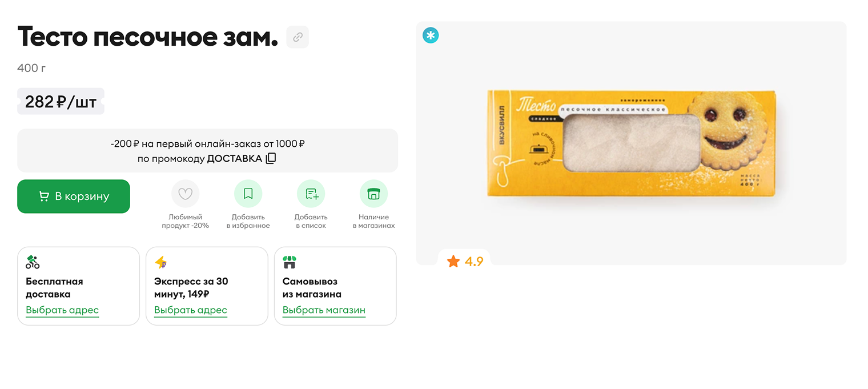Click the courier bicycle delivery icon
This screenshot has height=389, width=868.
click(x=33, y=262)
